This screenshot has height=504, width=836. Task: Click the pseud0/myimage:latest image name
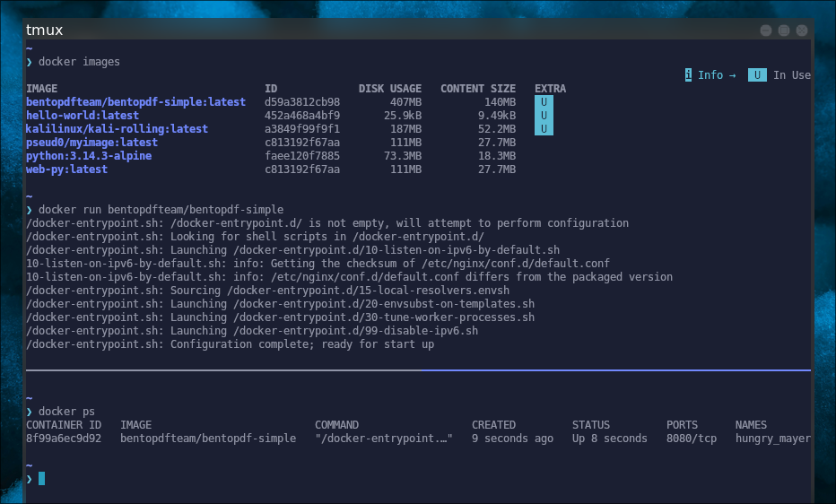click(91, 143)
